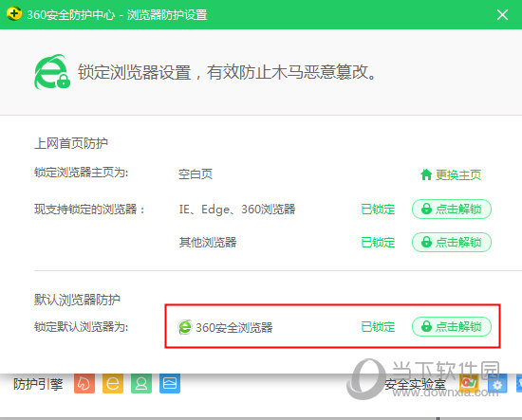Screen dimensions: 522x420
Task: Unlock 360安全浏览器 default via 点击解锁 button
Action: click(452, 326)
